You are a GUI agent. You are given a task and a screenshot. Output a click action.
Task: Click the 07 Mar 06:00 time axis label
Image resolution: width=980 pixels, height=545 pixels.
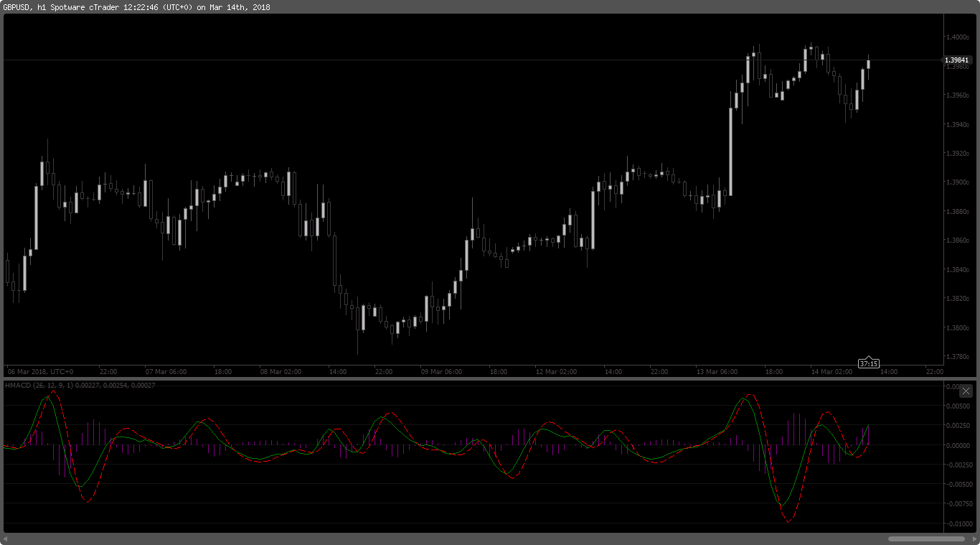[166, 372]
